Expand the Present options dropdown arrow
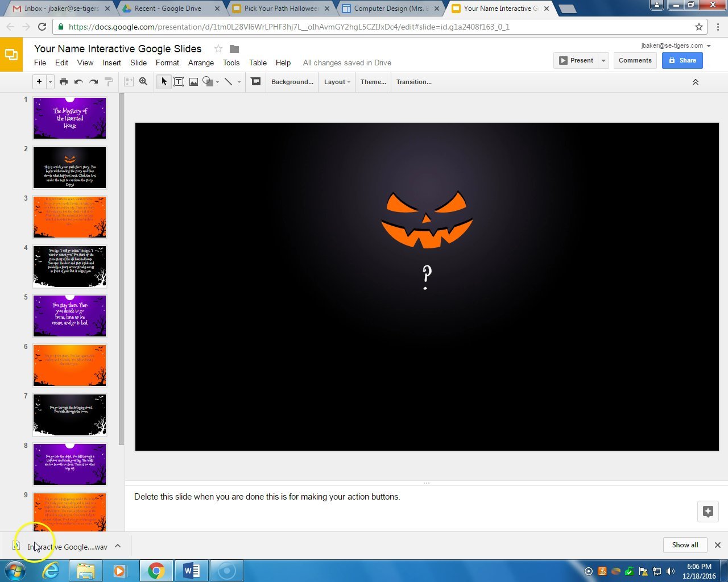The height and width of the screenshot is (582, 728). click(x=603, y=61)
